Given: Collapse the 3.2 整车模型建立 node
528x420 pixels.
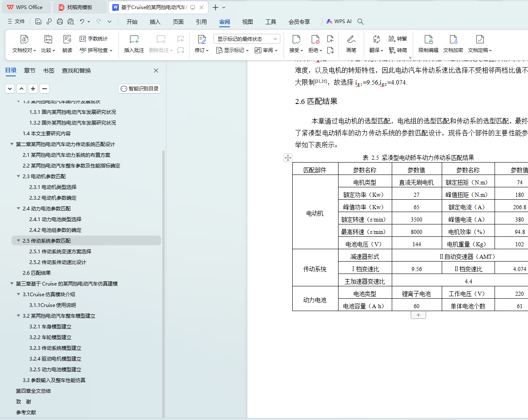Looking at the screenshot, I should [18, 316].
